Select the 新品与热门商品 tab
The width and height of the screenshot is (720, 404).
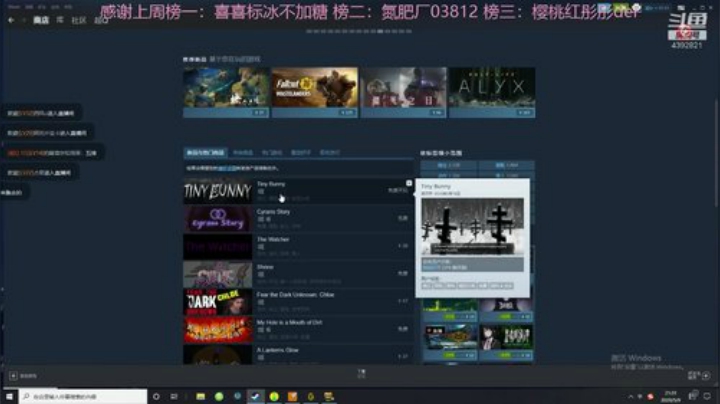(205, 152)
